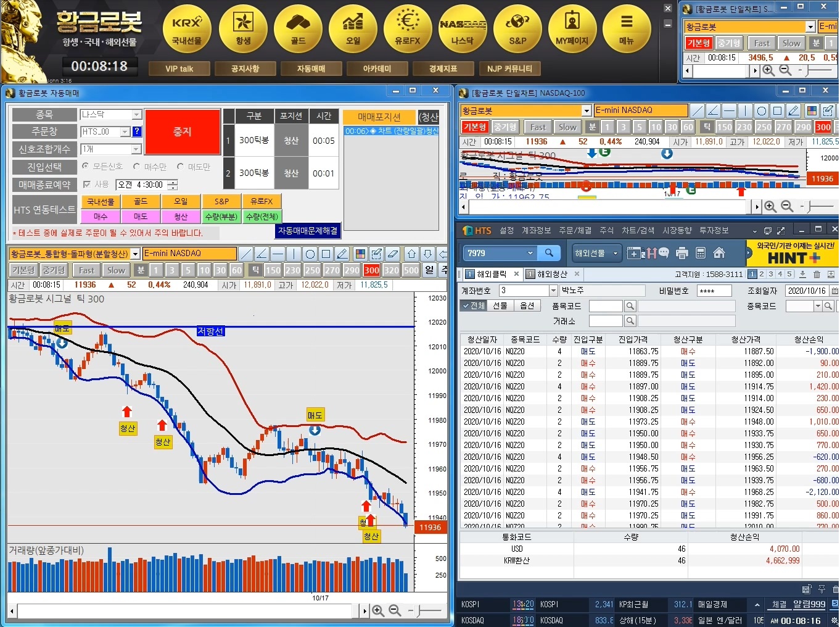Select horizontal line tool in main chart toolbar
Screen dimensions: 840x627
pos(278,254)
